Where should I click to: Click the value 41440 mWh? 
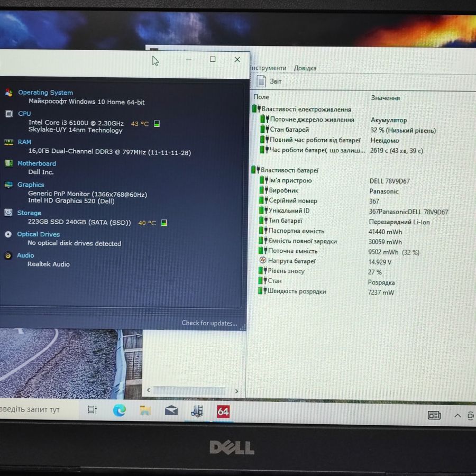point(385,232)
